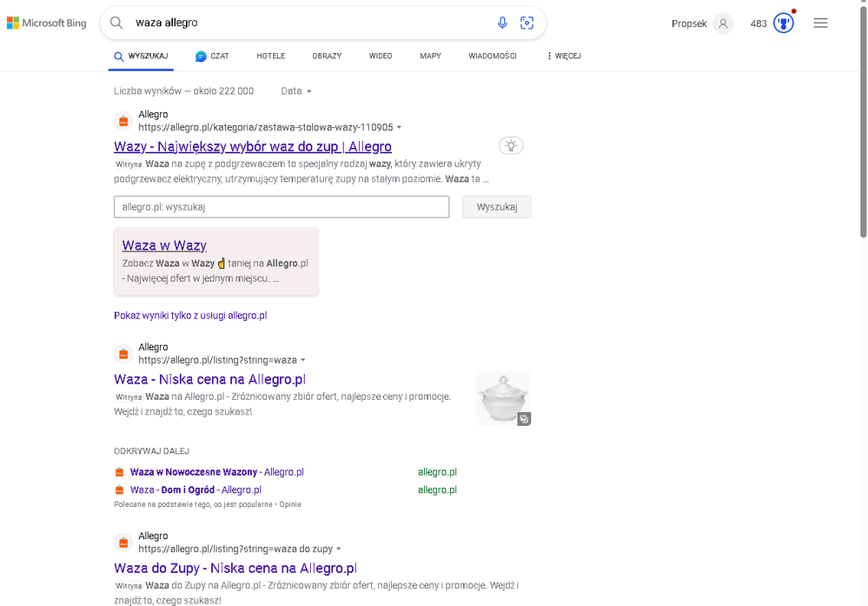
Task: Click image gallery icon on tureen thumbnail
Action: pos(524,419)
